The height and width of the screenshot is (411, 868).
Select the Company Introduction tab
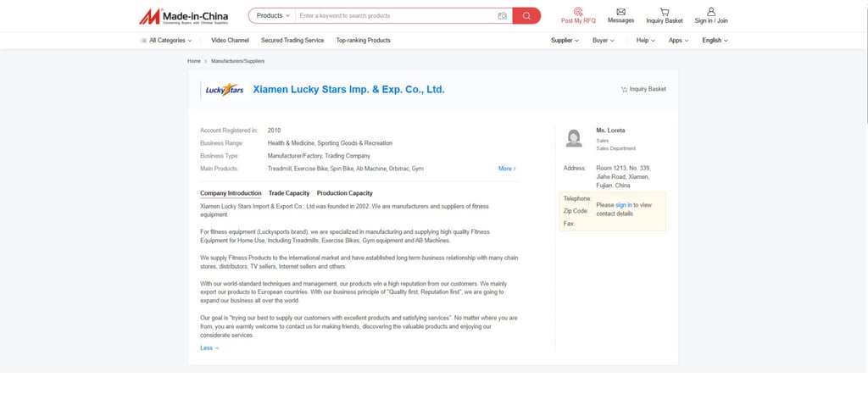231,193
